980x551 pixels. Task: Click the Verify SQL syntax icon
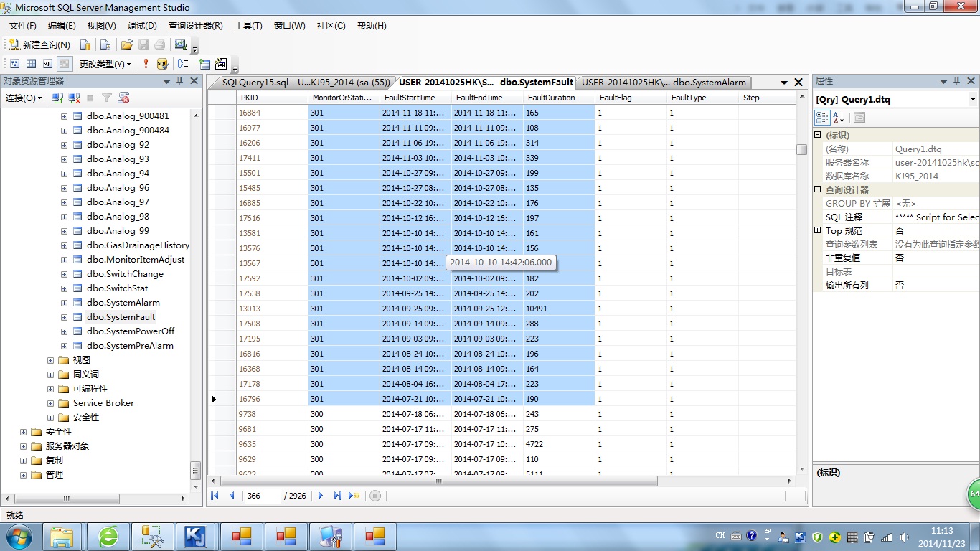(x=162, y=64)
